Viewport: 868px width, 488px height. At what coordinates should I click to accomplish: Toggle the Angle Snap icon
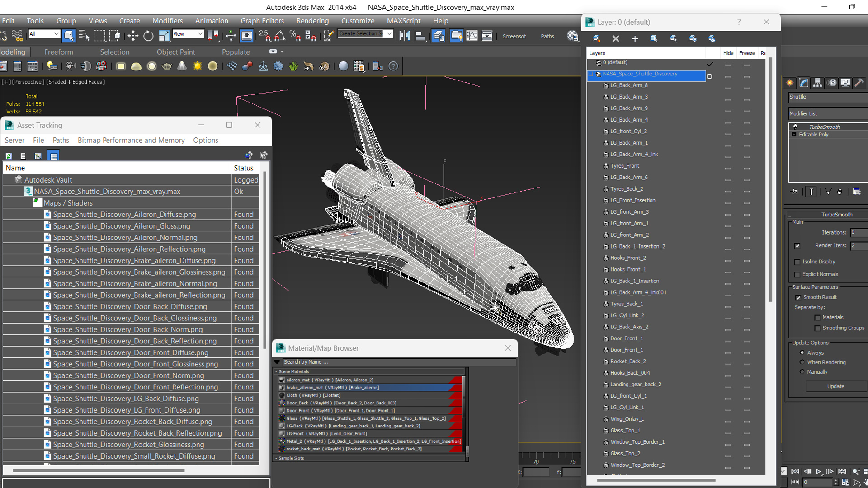click(x=280, y=36)
